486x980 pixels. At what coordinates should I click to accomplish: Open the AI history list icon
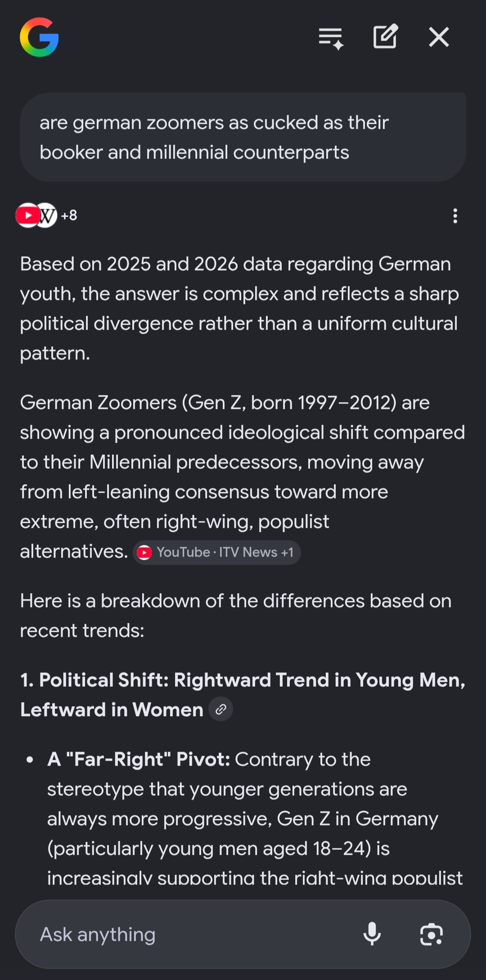coord(331,38)
